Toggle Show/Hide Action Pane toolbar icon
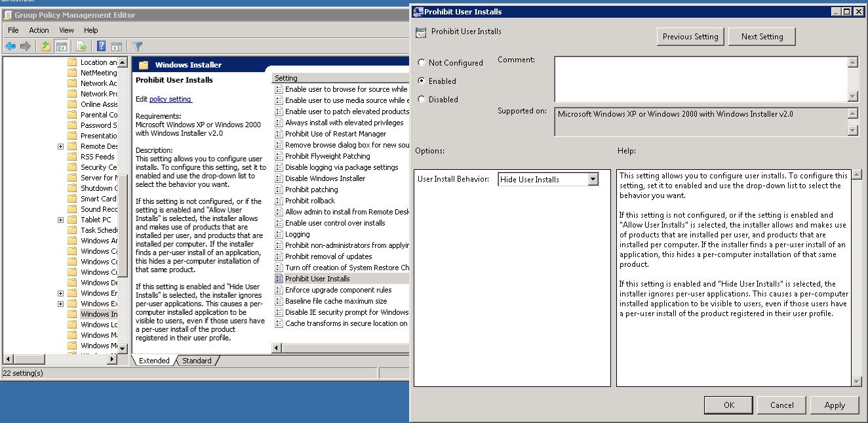This screenshot has width=868, height=423. click(x=117, y=46)
